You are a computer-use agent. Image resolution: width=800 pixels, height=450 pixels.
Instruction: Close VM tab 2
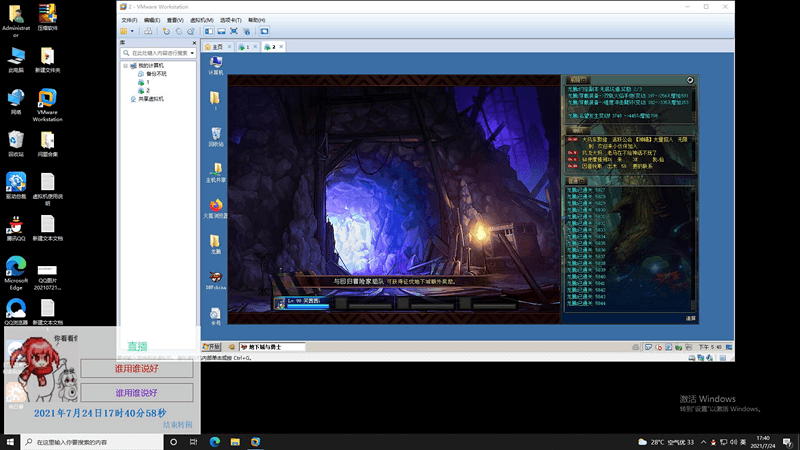[281, 46]
